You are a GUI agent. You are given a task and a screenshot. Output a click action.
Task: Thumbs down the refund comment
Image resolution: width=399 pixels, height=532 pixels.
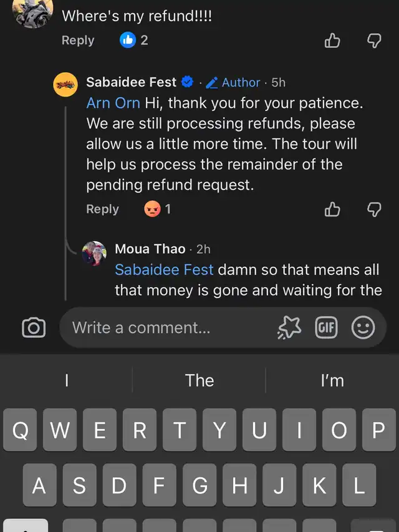click(x=373, y=41)
